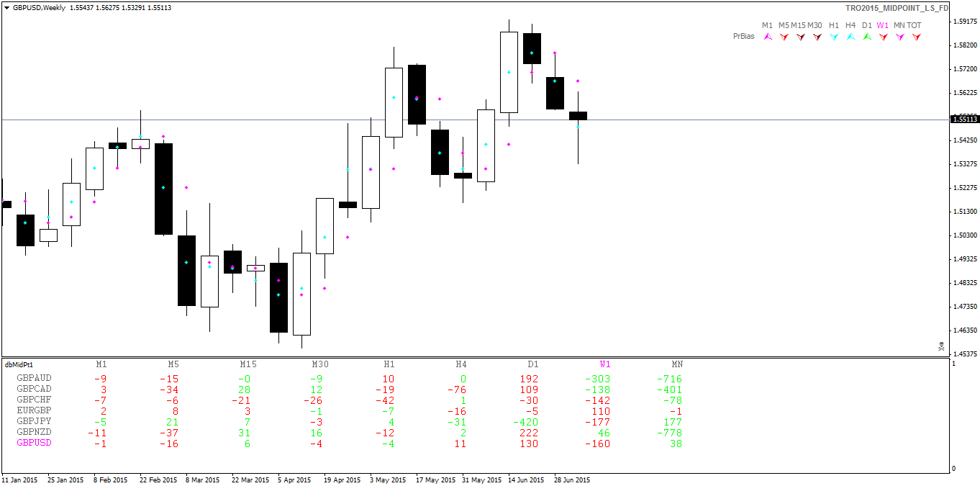Click GBPJPY MN value 177
Viewport: 980px width, 486px height.
click(x=673, y=422)
